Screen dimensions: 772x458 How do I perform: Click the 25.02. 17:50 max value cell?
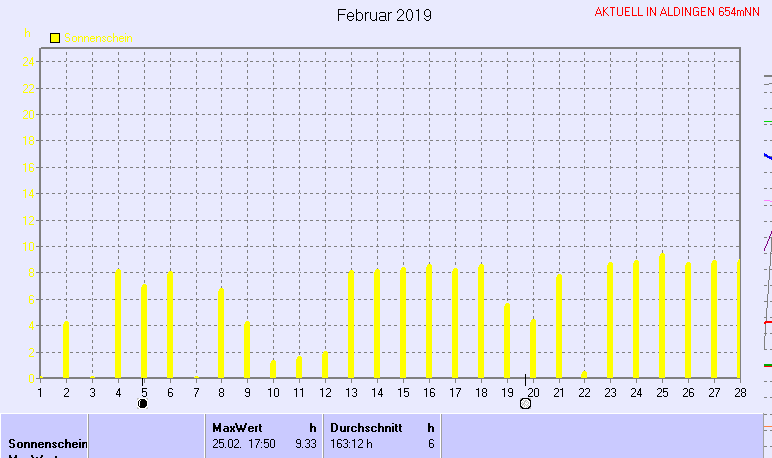click(x=244, y=443)
